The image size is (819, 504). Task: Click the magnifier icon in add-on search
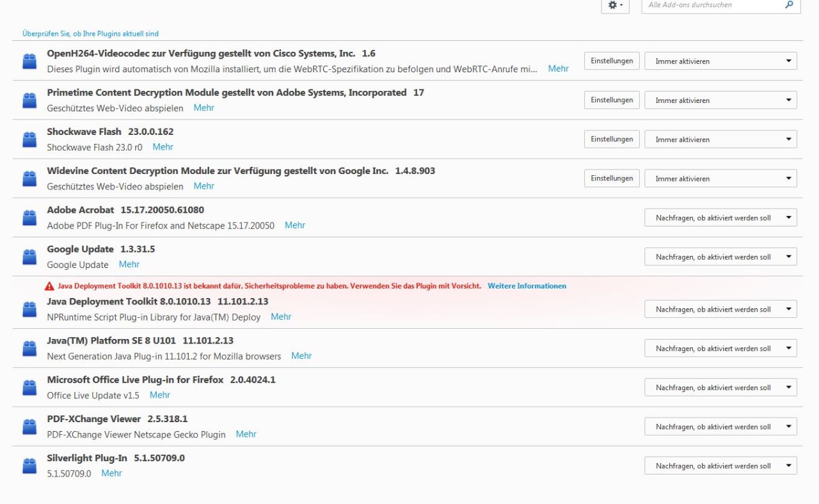[x=789, y=4]
